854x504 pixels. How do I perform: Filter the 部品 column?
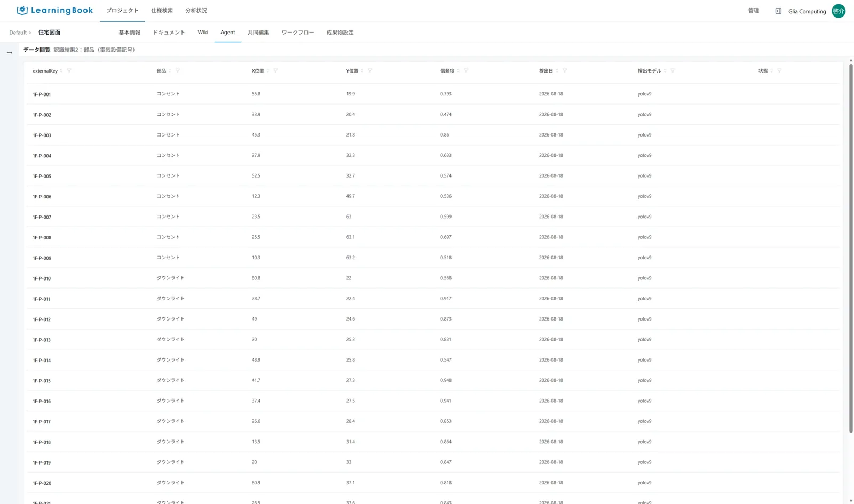pos(178,71)
